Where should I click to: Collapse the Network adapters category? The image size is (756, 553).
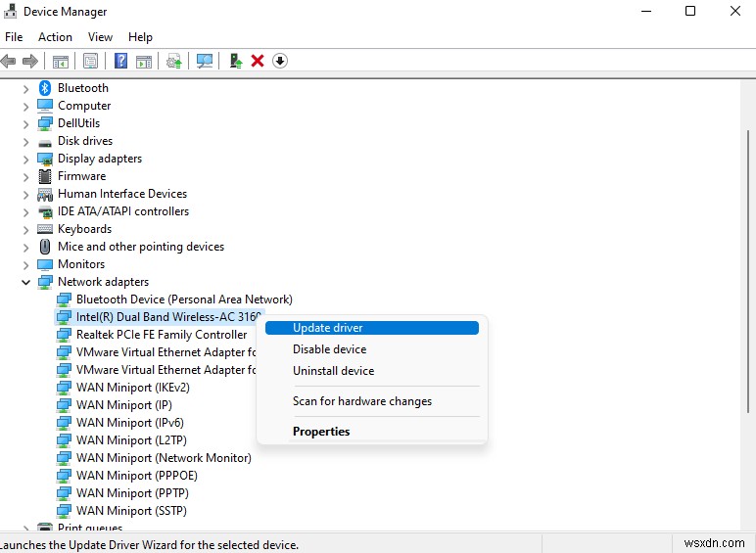[26, 282]
